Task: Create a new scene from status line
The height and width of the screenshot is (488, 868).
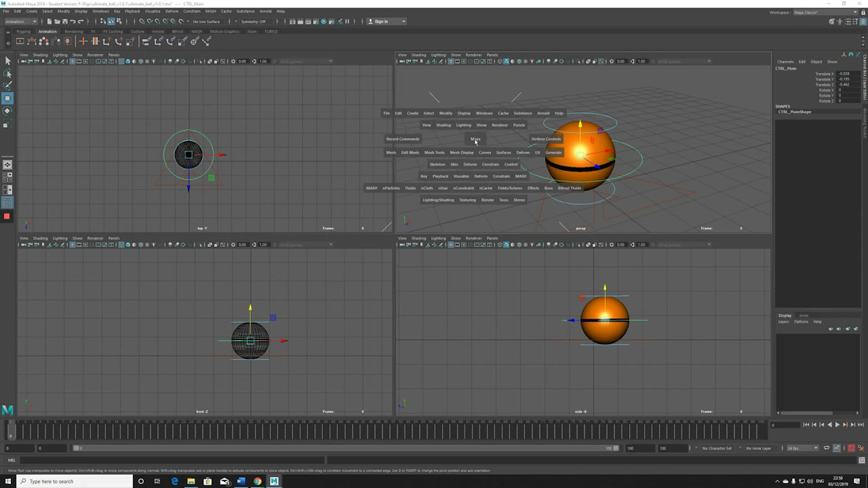Action: (49, 22)
